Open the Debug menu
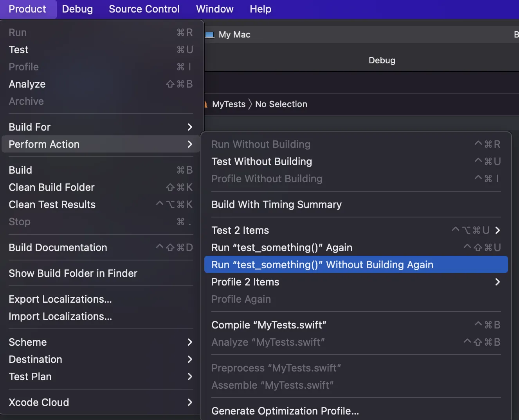 (x=77, y=9)
